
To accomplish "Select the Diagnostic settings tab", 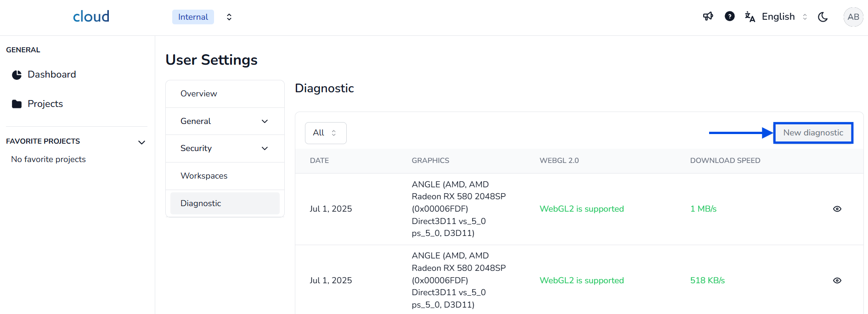I will pos(201,203).
